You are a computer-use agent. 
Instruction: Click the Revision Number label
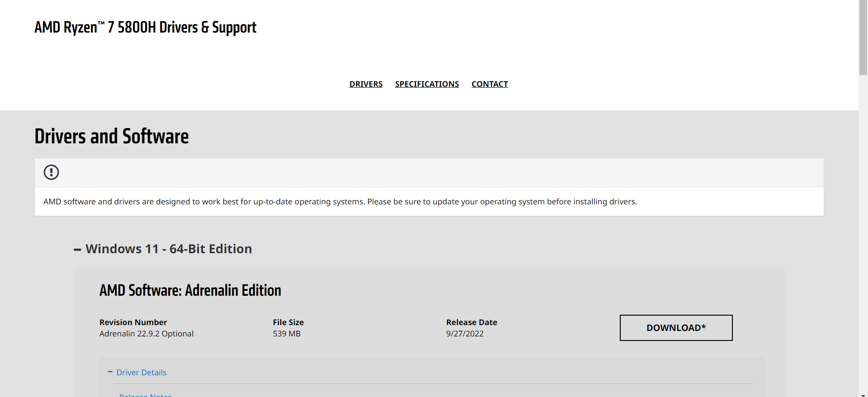tap(133, 322)
